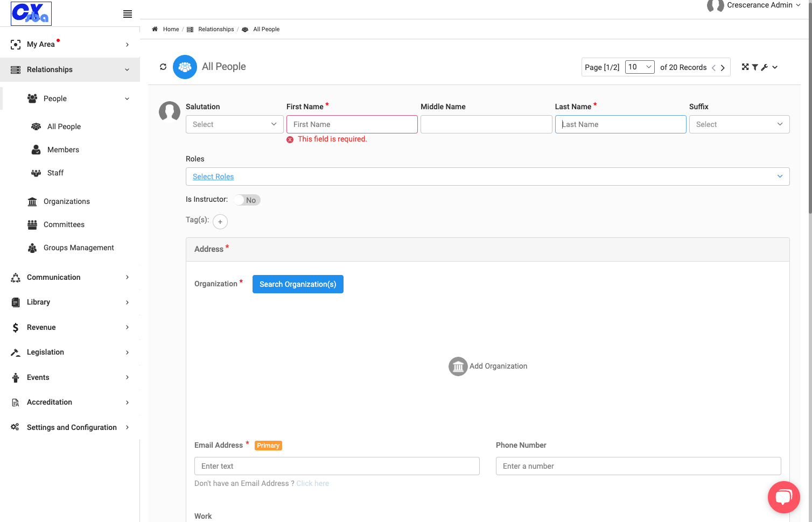The width and height of the screenshot is (812, 522).
Task: Add a tag with the plus icon
Action: pos(220,222)
